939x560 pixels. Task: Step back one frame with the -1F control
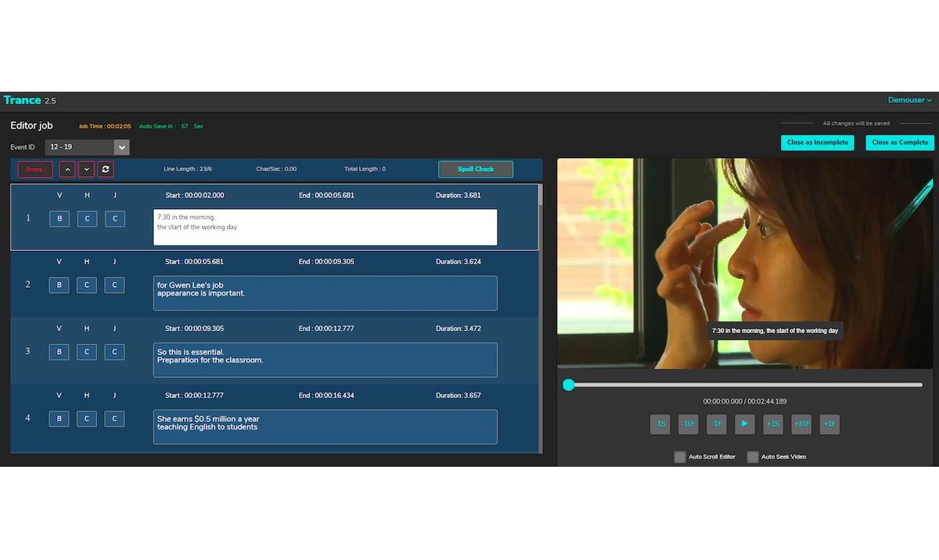click(x=716, y=424)
